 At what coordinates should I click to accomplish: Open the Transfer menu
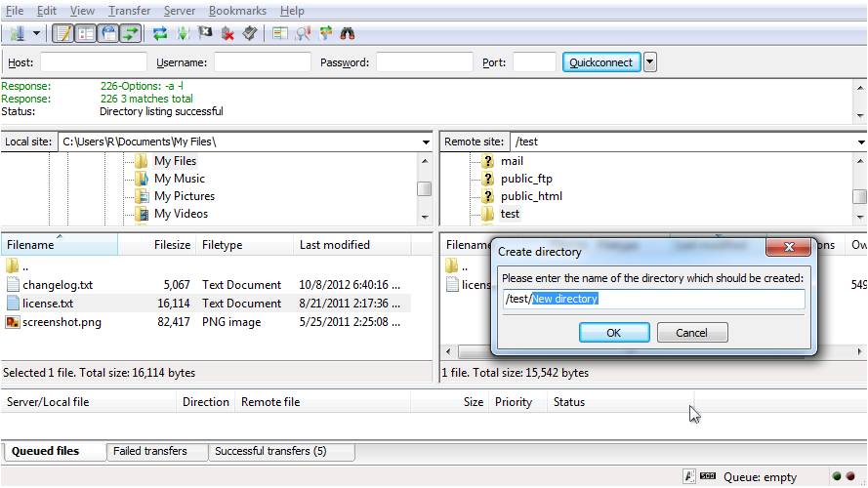click(x=129, y=11)
